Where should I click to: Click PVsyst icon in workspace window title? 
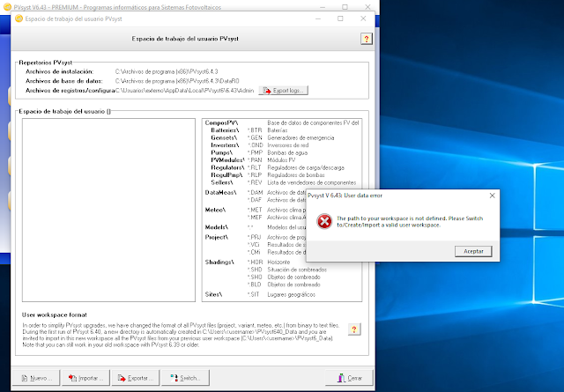(19, 18)
